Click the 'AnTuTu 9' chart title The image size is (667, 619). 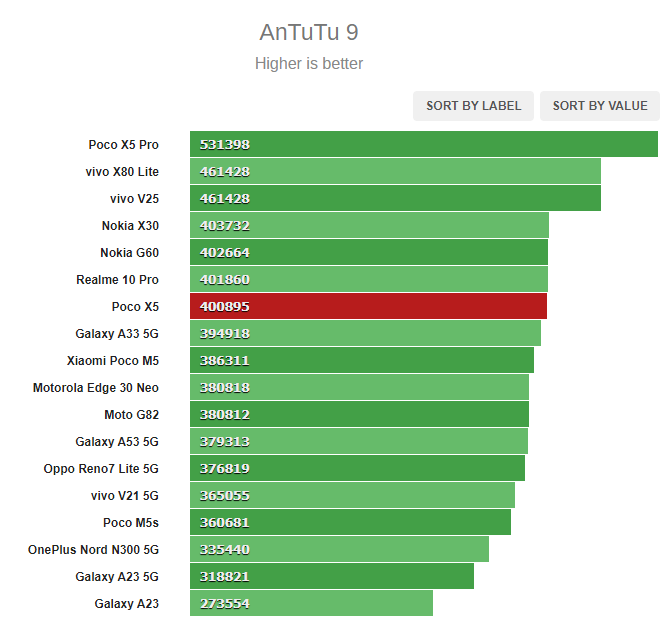[309, 32]
